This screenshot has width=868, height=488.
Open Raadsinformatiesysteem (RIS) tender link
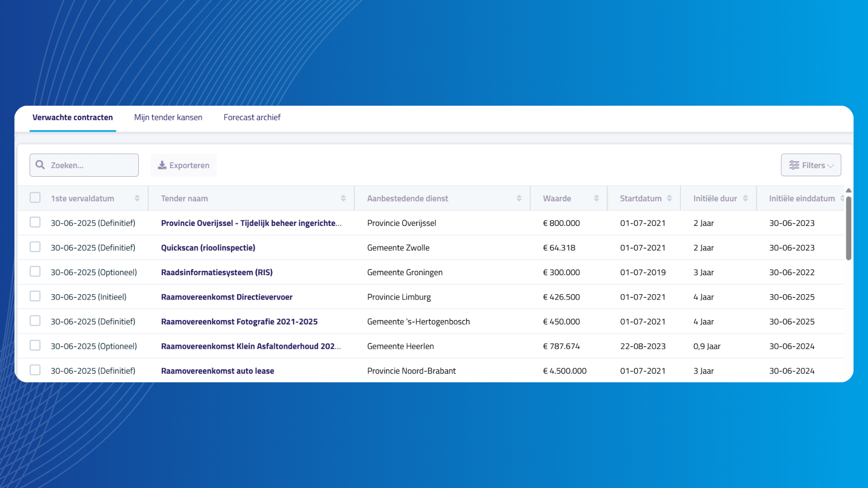coord(217,272)
